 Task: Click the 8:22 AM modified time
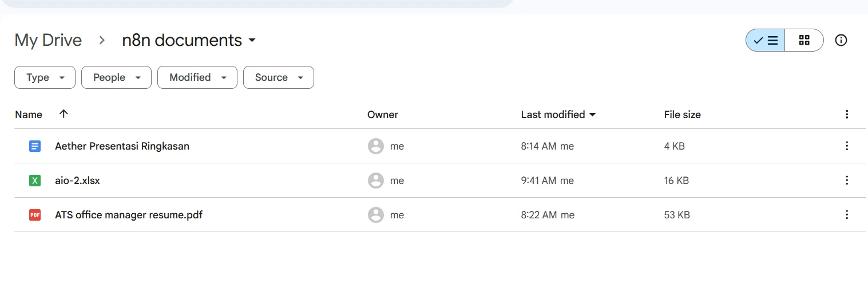[538, 215]
